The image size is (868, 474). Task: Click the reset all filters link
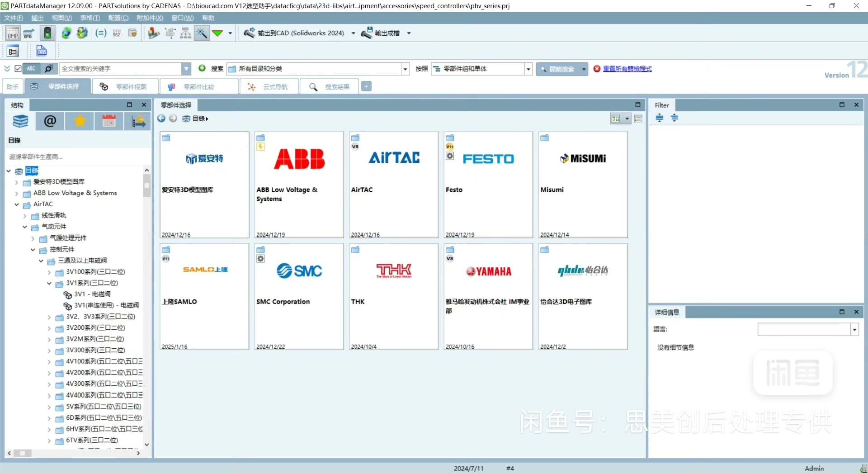(627, 69)
